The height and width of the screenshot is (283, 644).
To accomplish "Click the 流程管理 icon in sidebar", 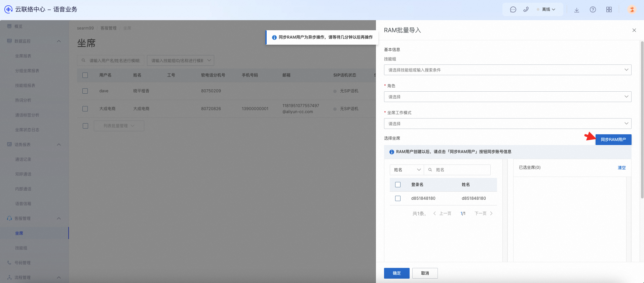I will coord(9,277).
